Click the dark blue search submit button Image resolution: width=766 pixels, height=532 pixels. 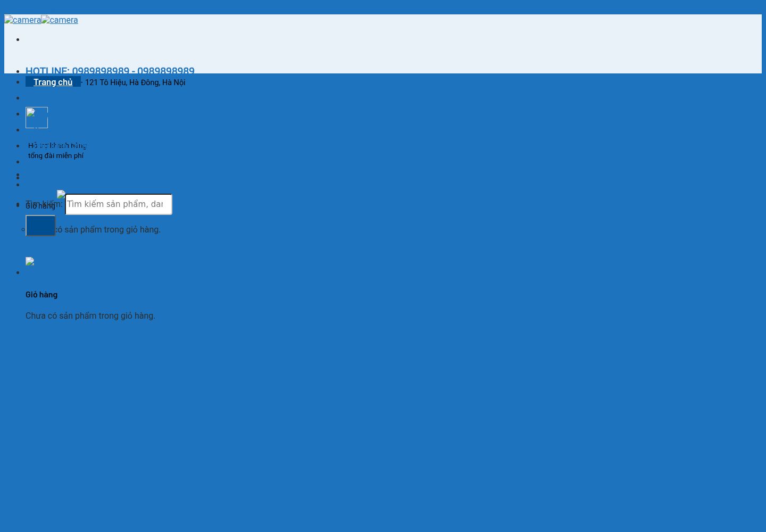[x=40, y=226]
